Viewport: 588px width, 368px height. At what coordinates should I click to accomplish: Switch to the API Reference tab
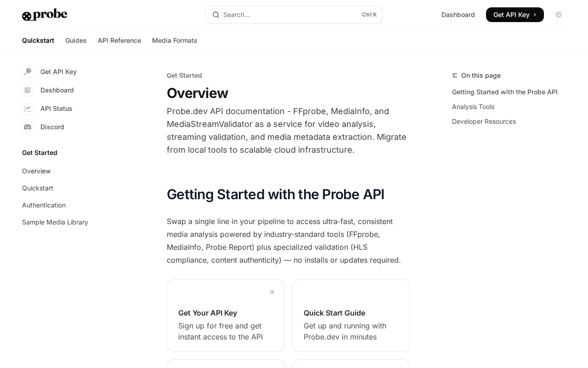point(119,40)
